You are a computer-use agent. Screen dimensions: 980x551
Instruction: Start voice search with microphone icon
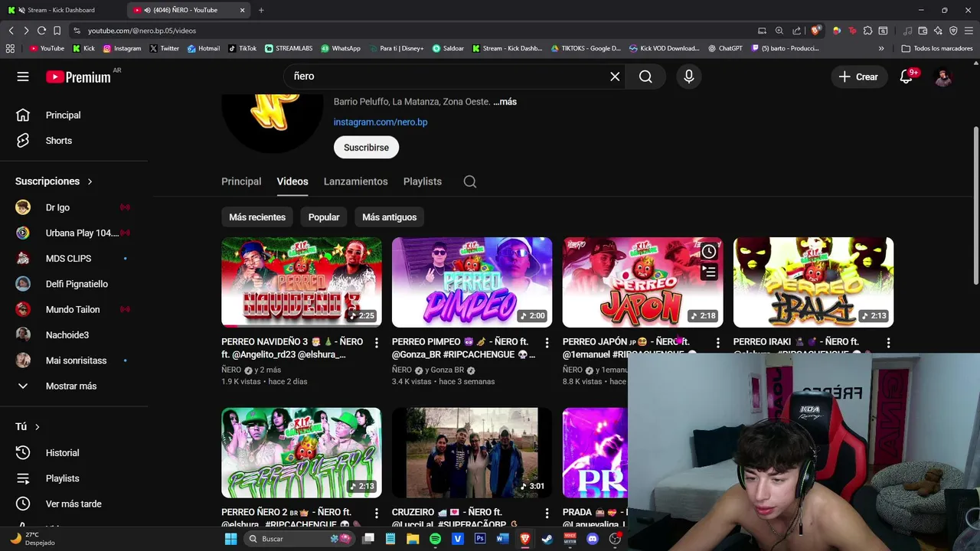pos(689,77)
